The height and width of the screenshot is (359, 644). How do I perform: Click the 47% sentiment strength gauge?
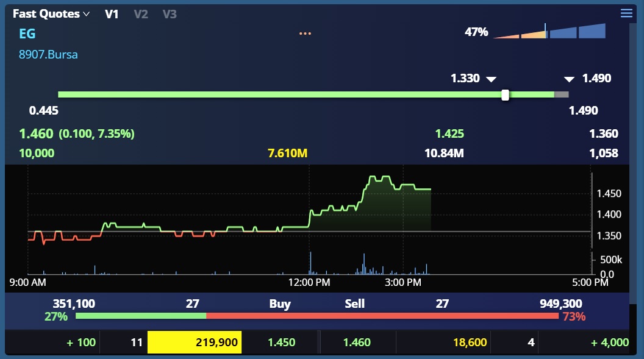pyautogui.click(x=537, y=32)
